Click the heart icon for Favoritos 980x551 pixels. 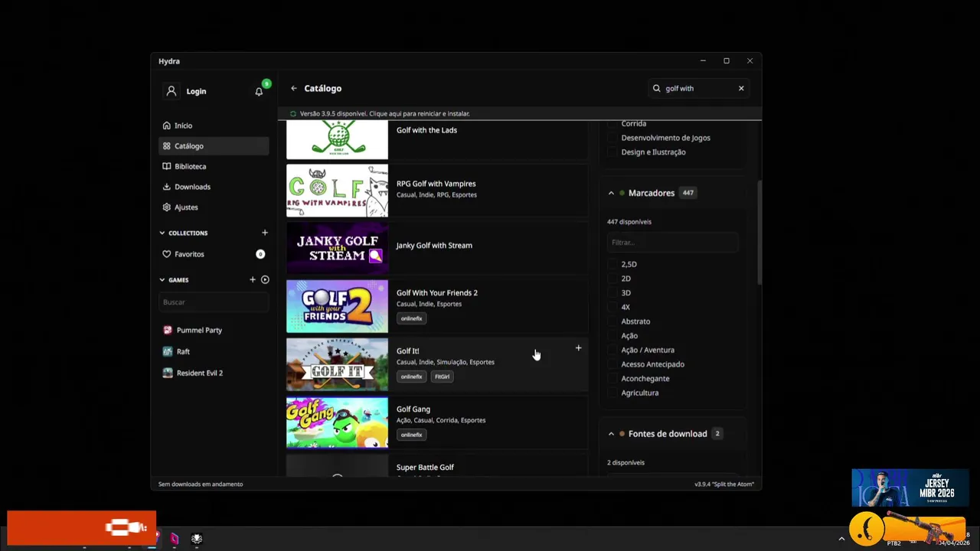(167, 254)
